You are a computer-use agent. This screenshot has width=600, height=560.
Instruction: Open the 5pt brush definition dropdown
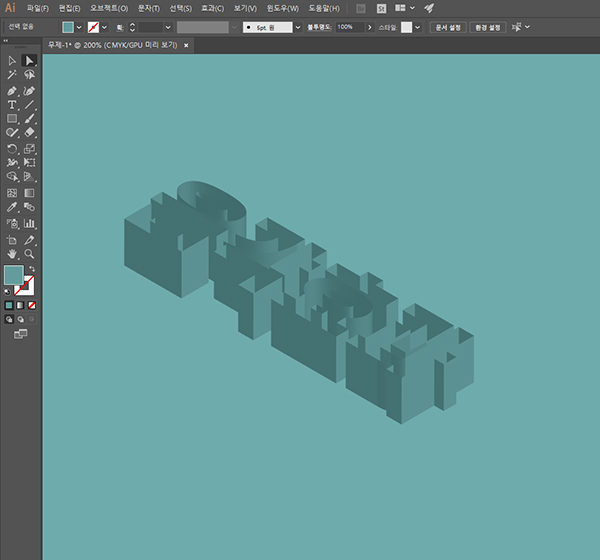[x=298, y=27]
